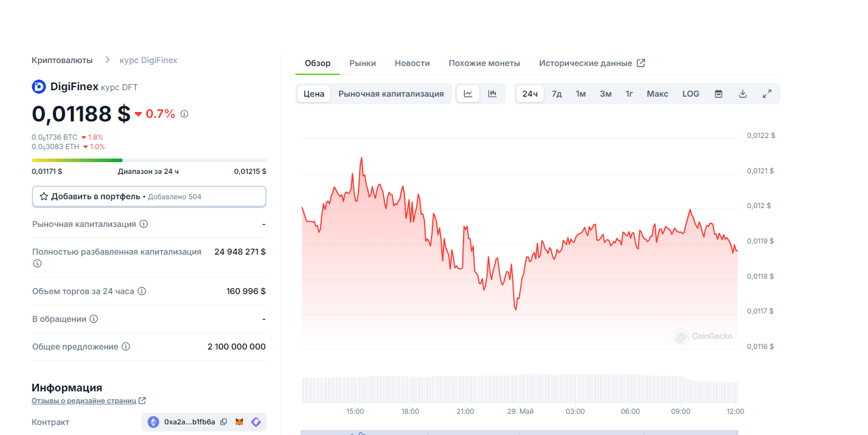Click the 24h range progress bar

tap(149, 160)
